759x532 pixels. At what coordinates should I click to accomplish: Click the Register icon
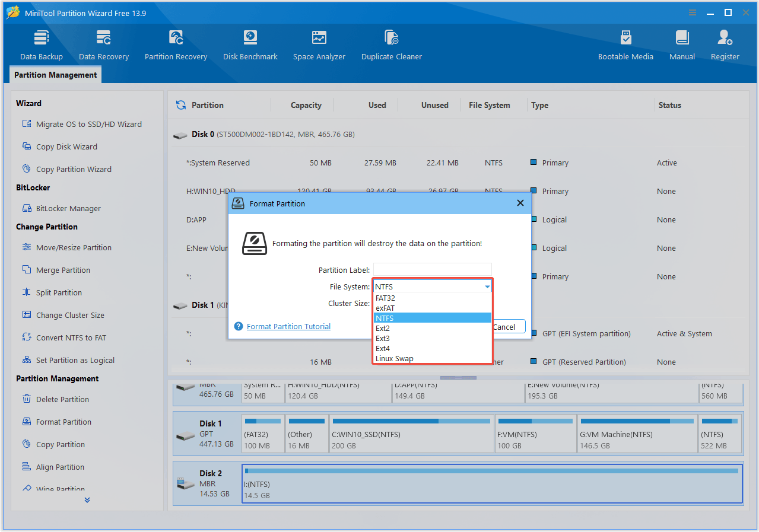[725, 38]
